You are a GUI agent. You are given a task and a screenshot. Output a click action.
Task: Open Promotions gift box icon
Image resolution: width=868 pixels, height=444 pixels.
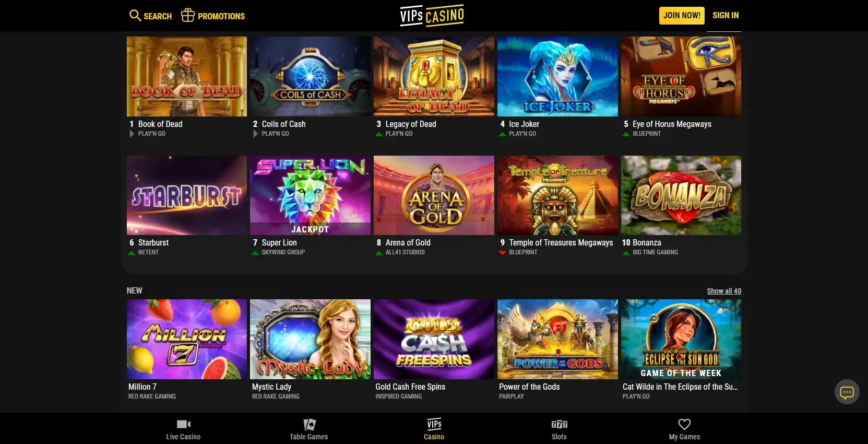(x=188, y=15)
